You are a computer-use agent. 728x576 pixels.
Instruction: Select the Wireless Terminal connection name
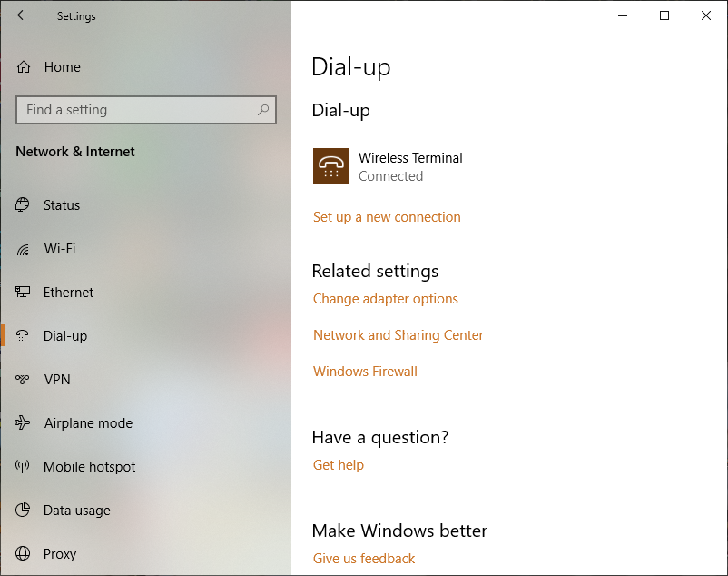point(410,158)
